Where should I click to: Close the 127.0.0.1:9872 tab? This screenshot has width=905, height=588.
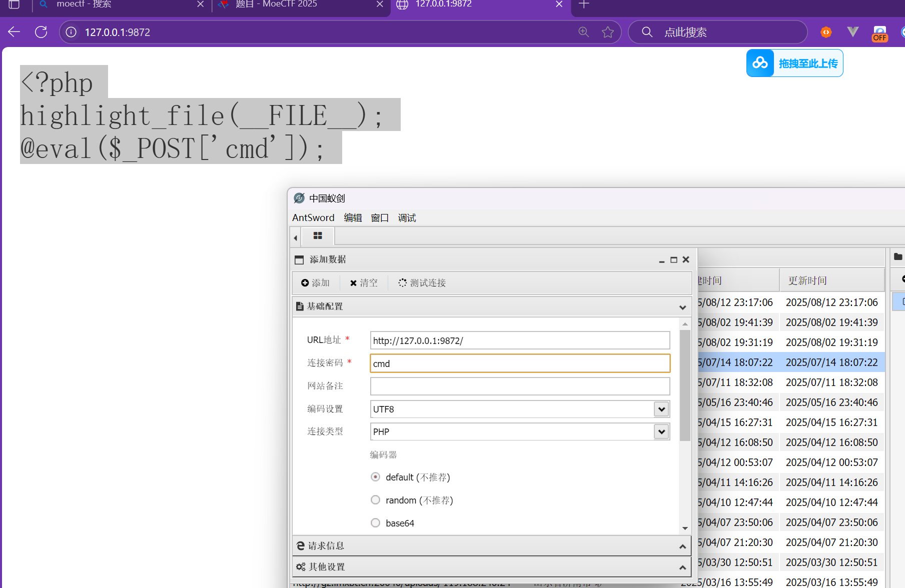pyautogui.click(x=559, y=4)
